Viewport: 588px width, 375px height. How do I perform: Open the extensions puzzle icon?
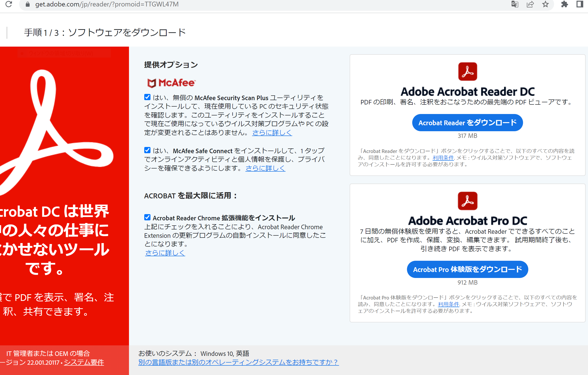point(565,4)
